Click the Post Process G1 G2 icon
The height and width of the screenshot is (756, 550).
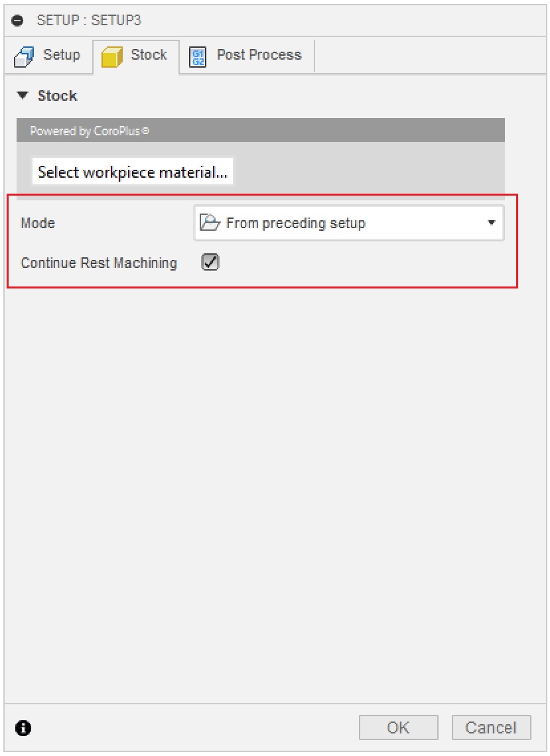click(198, 56)
